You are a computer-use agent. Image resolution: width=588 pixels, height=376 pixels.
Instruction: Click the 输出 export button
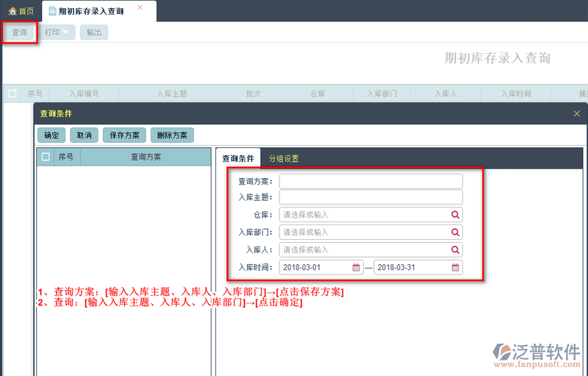[94, 32]
